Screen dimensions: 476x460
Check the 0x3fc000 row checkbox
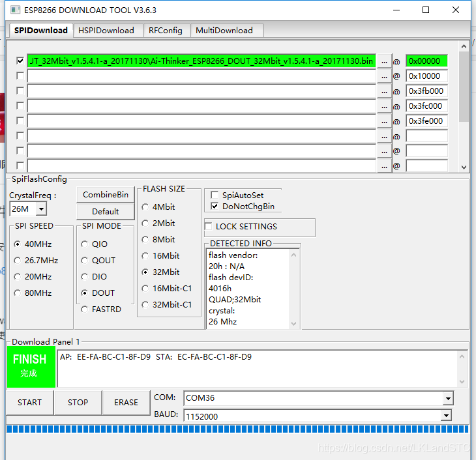click(x=20, y=106)
